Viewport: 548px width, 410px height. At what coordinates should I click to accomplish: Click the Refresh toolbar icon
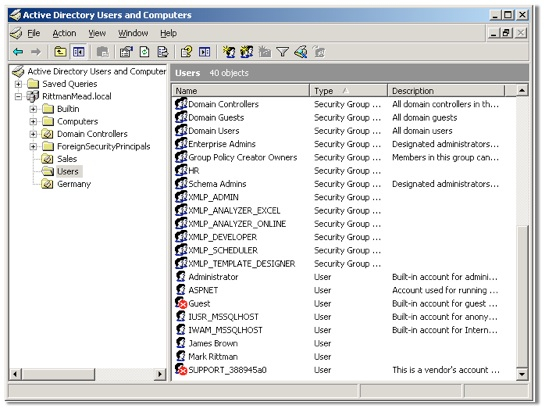(144, 52)
